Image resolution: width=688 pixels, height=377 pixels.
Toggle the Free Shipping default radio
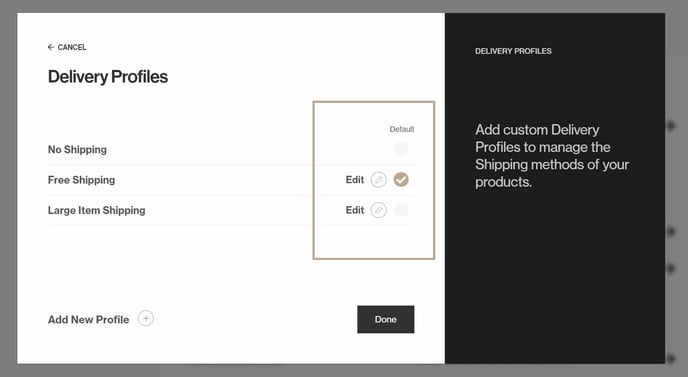[401, 180]
